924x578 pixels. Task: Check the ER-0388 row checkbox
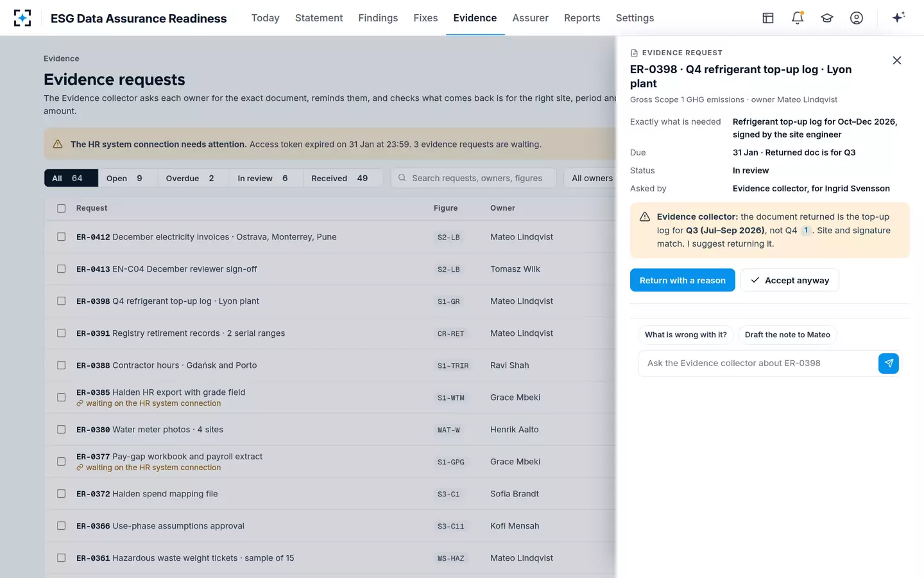click(x=62, y=365)
